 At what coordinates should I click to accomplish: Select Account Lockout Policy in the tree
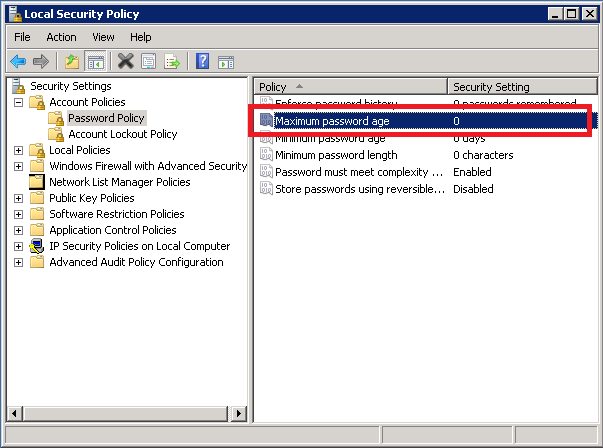(x=123, y=134)
